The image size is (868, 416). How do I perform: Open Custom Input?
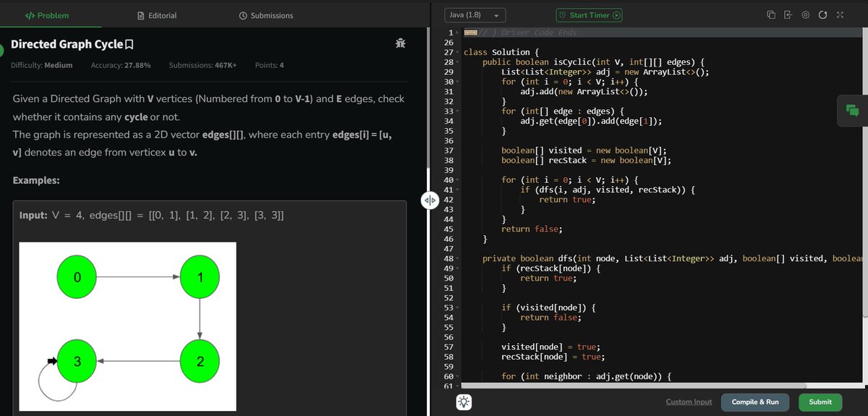click(x=689, y=402)
